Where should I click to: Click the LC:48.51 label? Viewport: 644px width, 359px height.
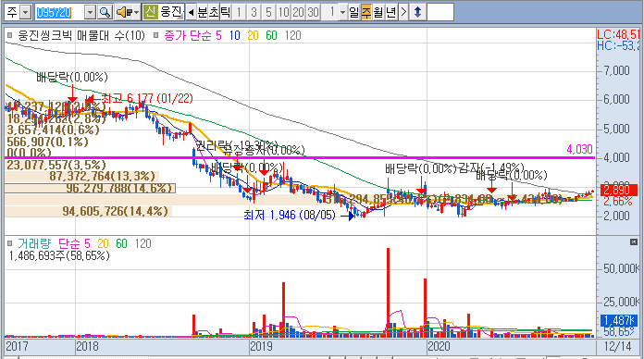618,34
